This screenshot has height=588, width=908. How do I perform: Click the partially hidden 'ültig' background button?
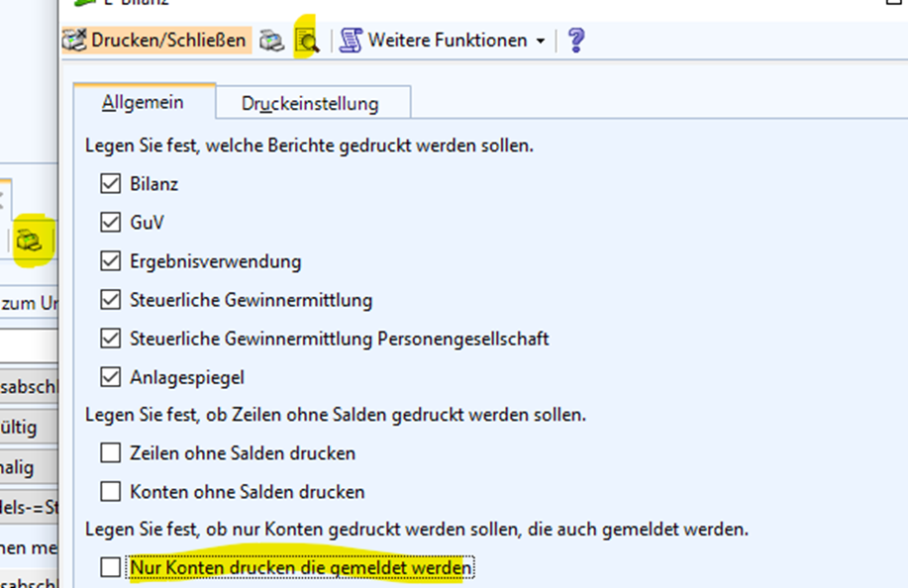[x=28, y=428]
